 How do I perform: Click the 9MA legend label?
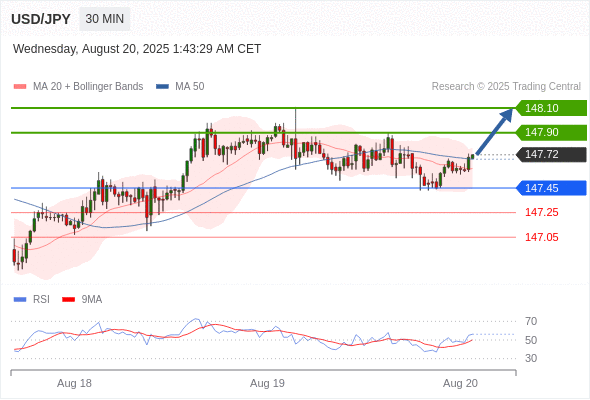pyautogui.click(x=92, y=300)
